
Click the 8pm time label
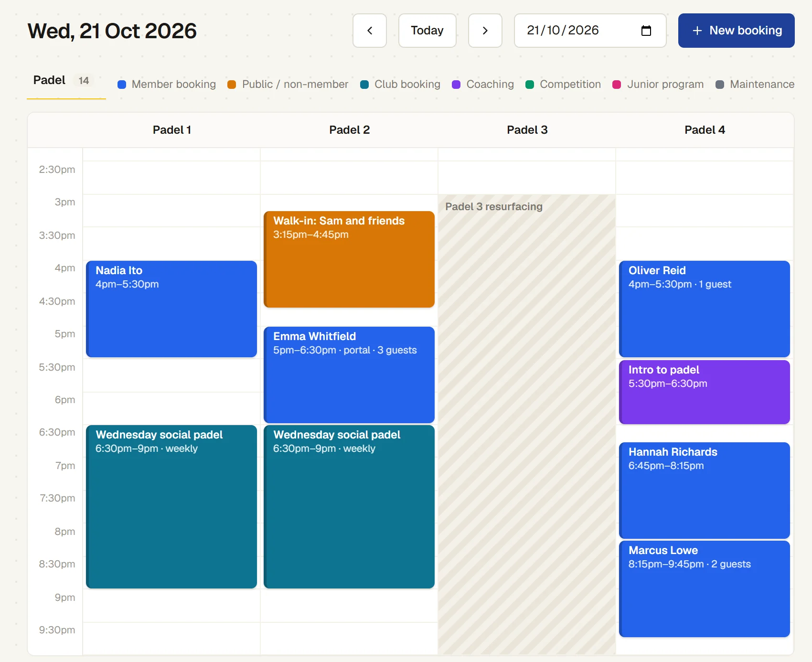[65, 532]
